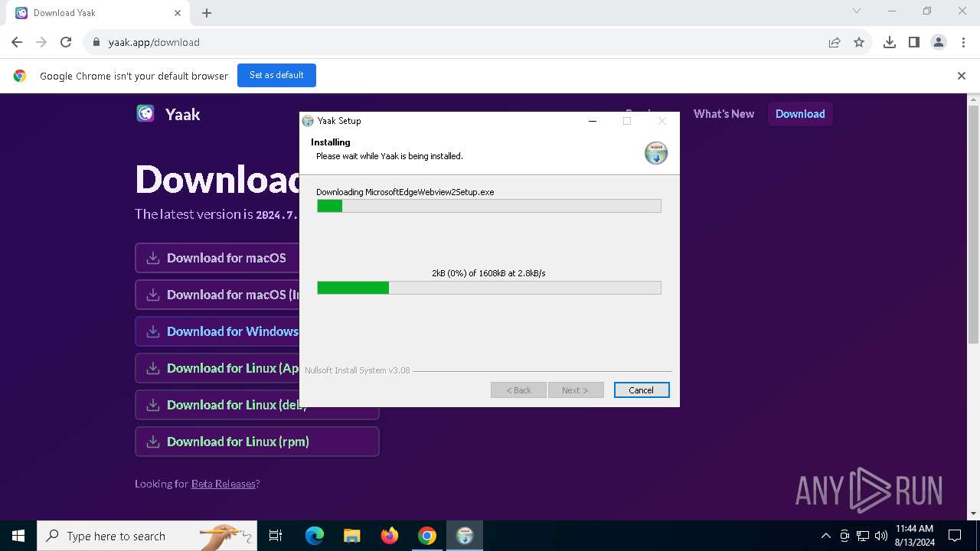
Task: Click Set as default button
Action: (276, 75)
